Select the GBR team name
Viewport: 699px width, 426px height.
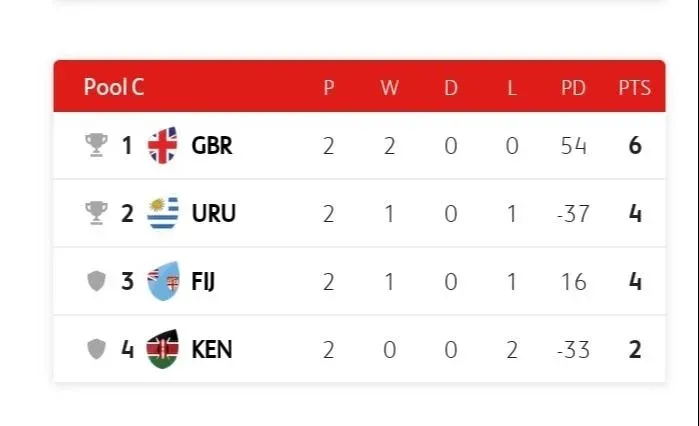point(212,146)
